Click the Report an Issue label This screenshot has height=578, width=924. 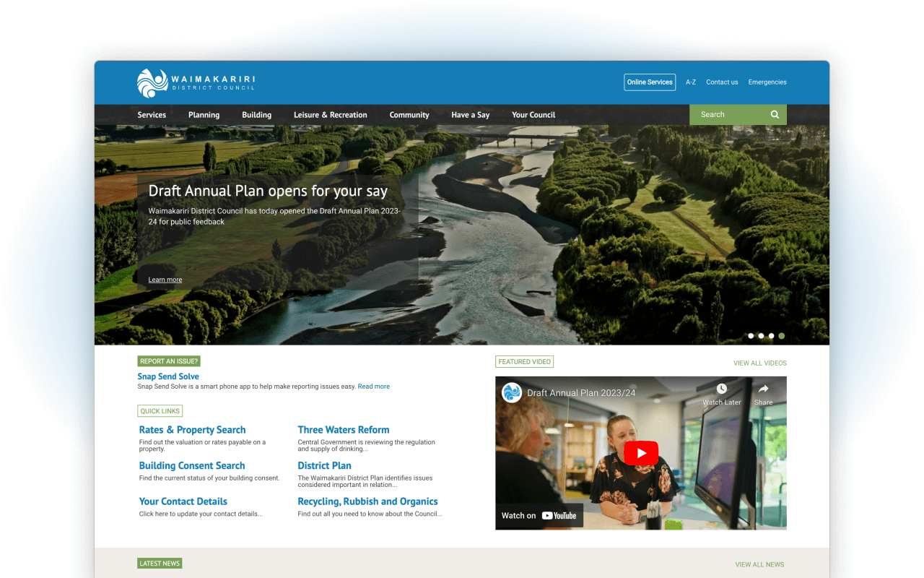click(169, 361)
